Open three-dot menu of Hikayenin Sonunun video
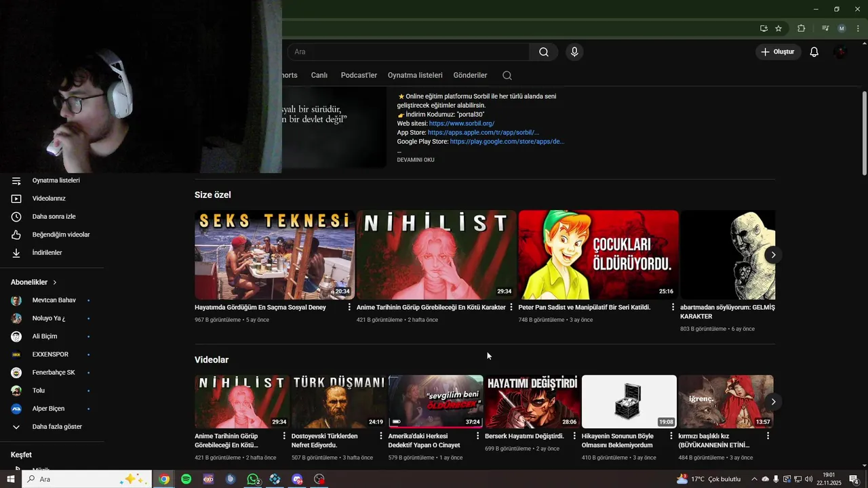Screen dimensions: 868x488 coord(671,436)
